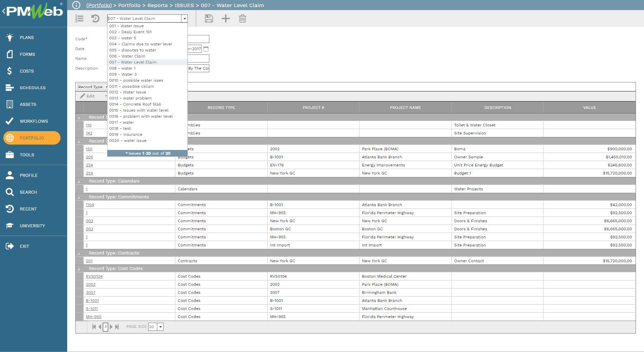Go to the last page using pagination arrow
The height and width of the screenshot is (352, 644).
pos(117,326)
